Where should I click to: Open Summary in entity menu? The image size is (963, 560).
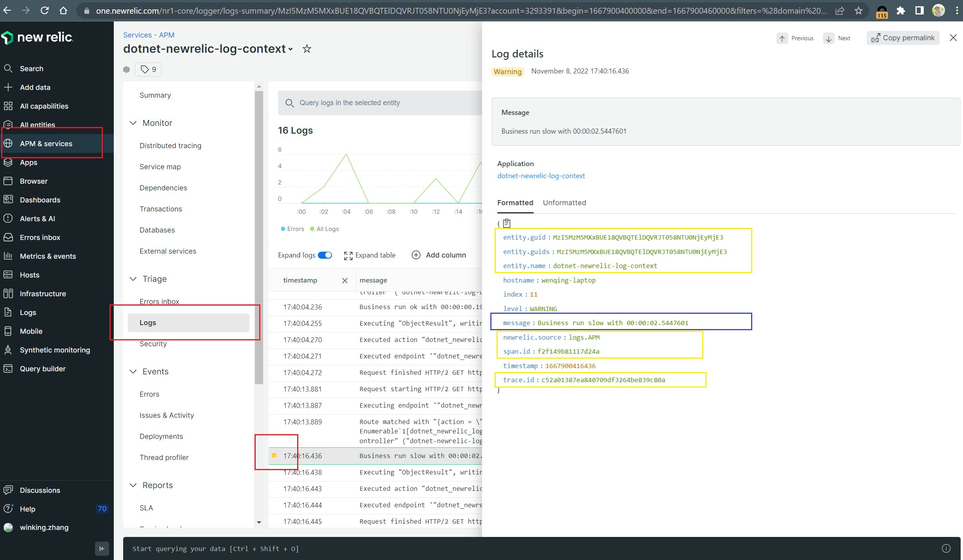(155, 95)
